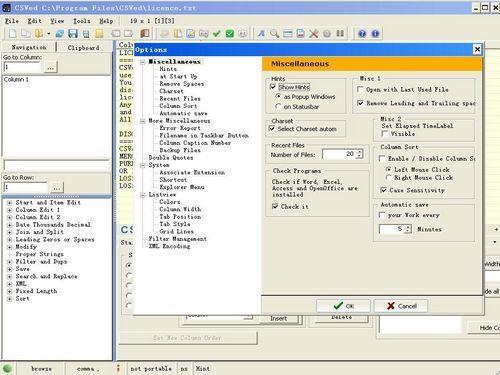This screenshot has width=500, height=375.
Task: Switch to the Navigation tab
Action: 29,47
